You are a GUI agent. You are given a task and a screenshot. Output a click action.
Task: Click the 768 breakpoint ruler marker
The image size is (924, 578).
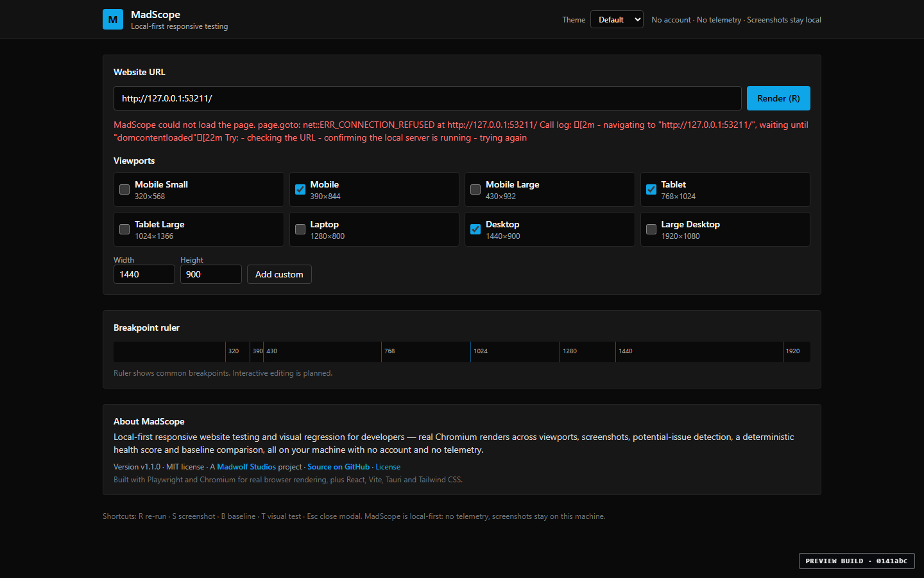point(389,351)
